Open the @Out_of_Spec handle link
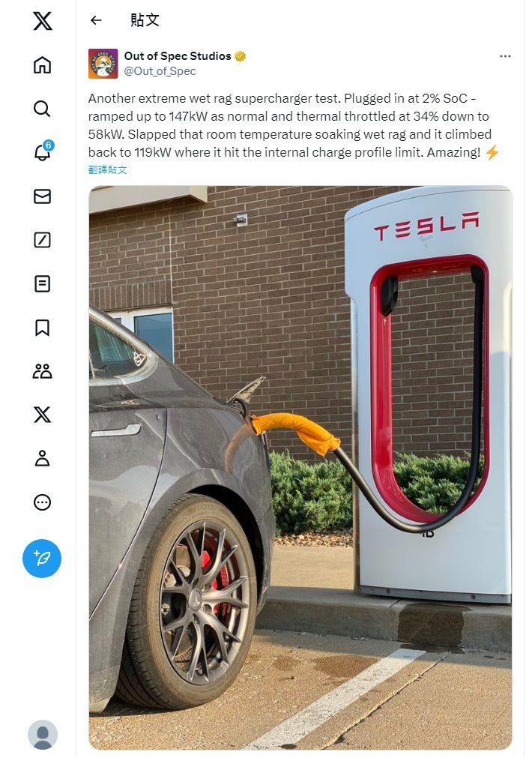Image resolution: width=532 pixels, height=758 pixels. [x=160, y=71]
